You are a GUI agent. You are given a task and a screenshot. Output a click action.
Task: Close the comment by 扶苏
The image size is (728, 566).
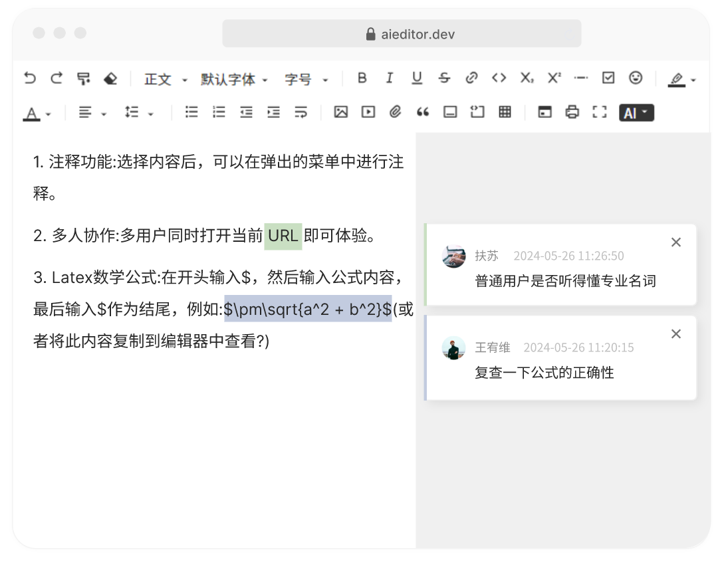point(676,242)
